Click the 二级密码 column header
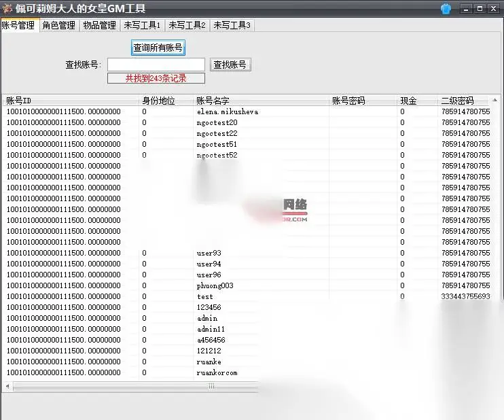This screenshot has height=420, width=504. point(464,101)
